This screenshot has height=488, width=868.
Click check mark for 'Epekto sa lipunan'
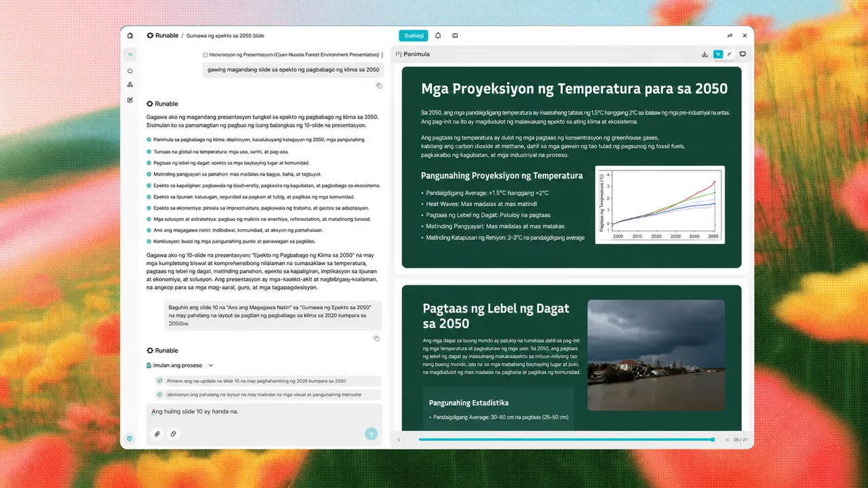[149, 197]
